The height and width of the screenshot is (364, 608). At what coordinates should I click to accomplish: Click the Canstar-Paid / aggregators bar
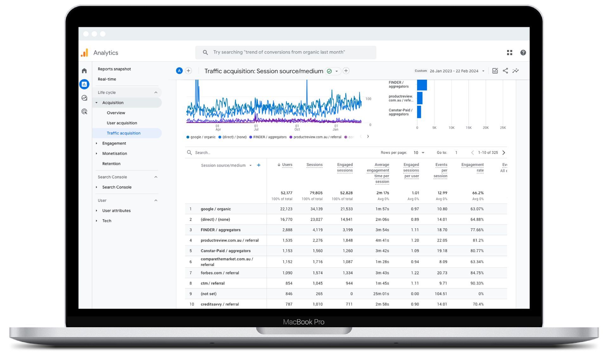point(419,112)
